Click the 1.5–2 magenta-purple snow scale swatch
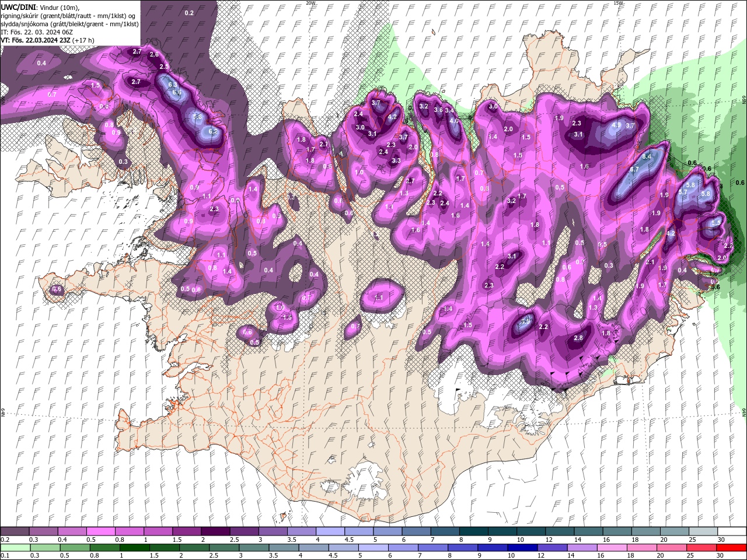 coord(186,531)
